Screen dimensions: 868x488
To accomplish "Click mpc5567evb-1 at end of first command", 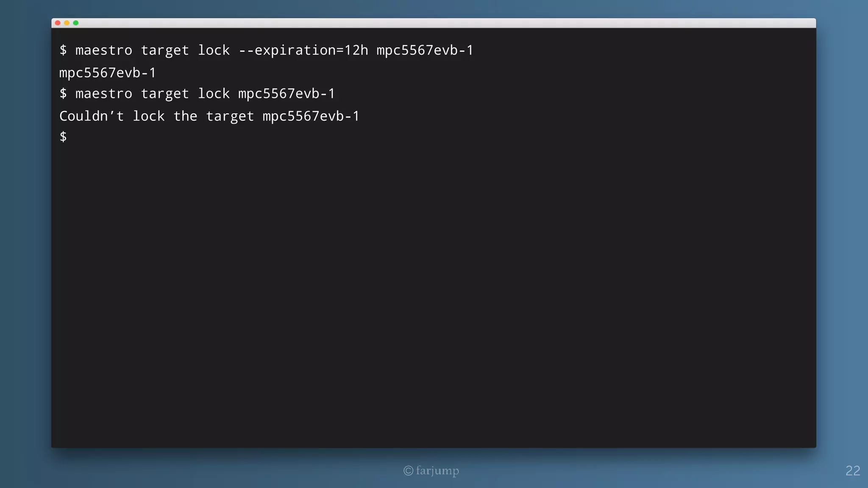I will click(x=425, y=51).
